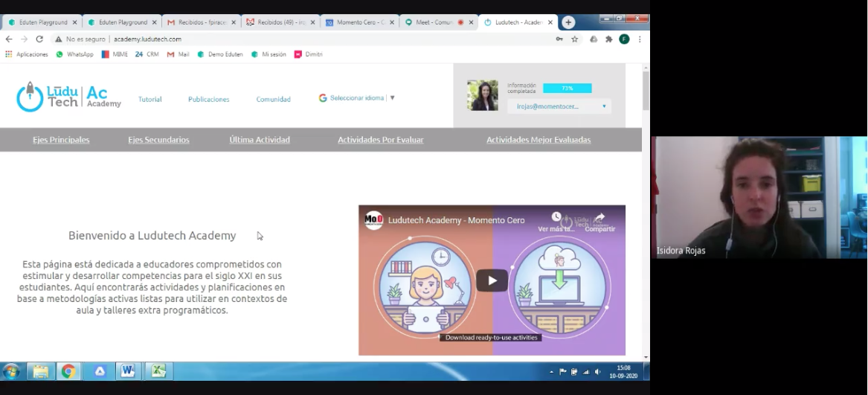Click the 73% profile completion bar

click(x=567, y=88)
